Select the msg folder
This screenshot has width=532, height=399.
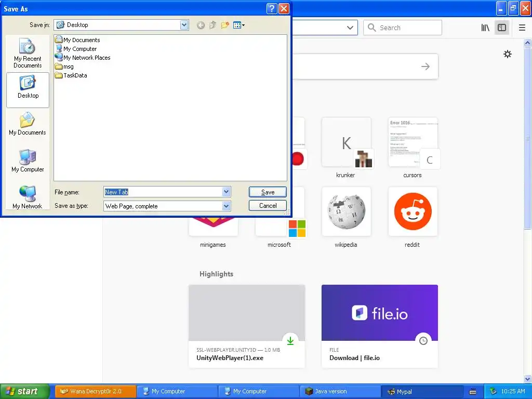click(64, 66)
